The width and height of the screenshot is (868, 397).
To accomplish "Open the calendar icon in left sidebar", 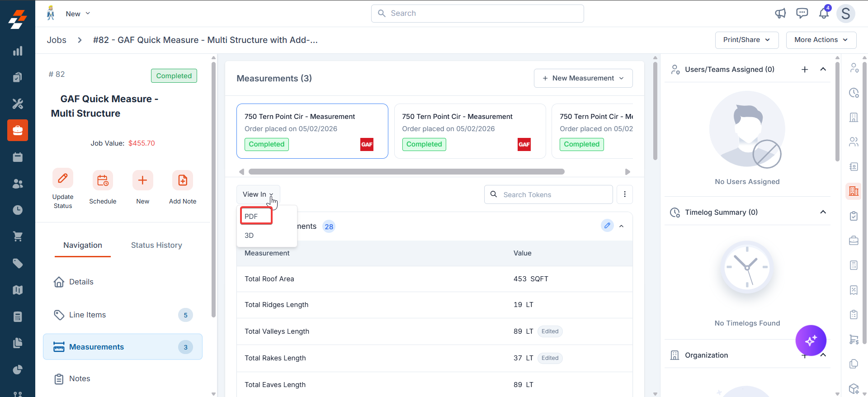I will (x=18, y=157).
